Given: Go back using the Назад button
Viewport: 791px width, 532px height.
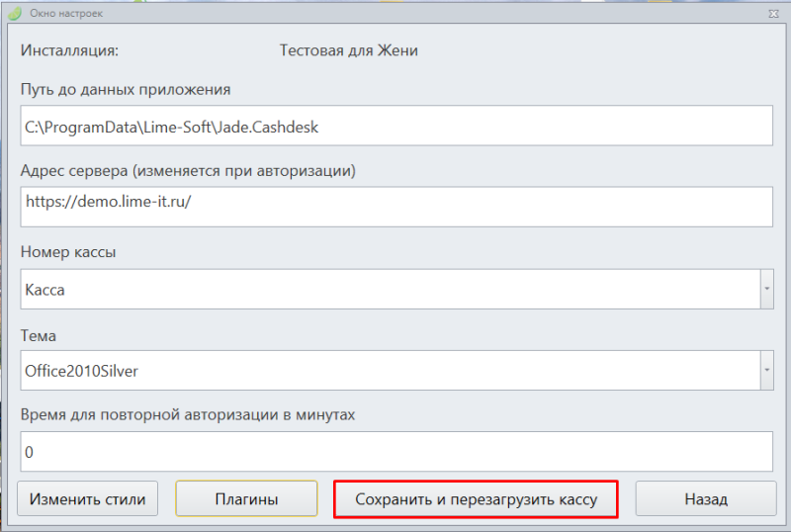Looking at the screenshot, I should (706, 498).
